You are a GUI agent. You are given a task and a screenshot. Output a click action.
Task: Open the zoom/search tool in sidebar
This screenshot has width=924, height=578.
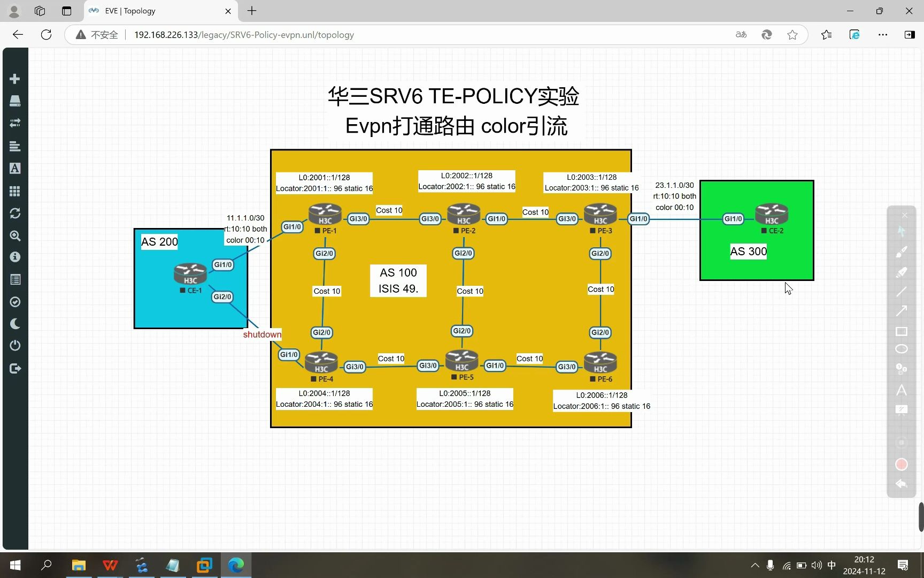pyautogui.click(x=15, y=236)
